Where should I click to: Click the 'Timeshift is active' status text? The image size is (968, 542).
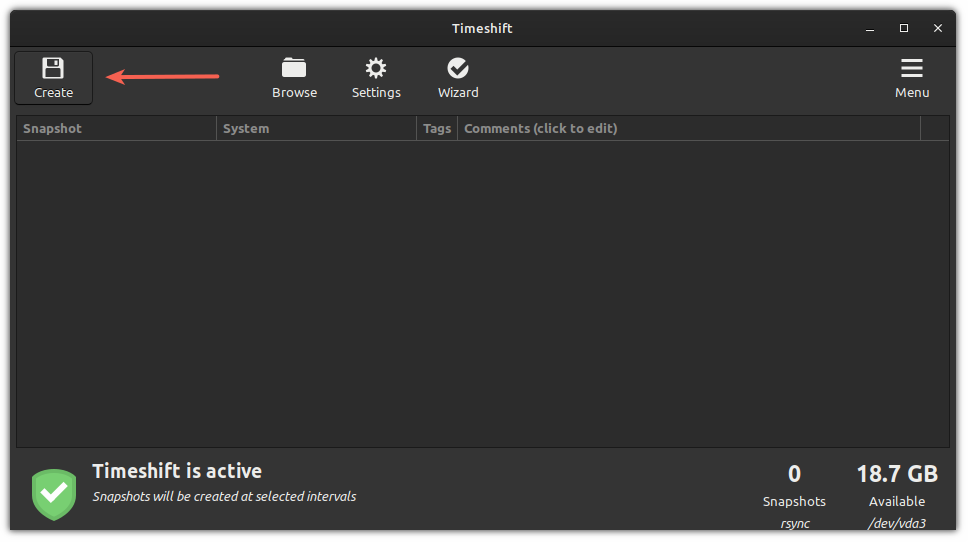(x=177, y=471)
